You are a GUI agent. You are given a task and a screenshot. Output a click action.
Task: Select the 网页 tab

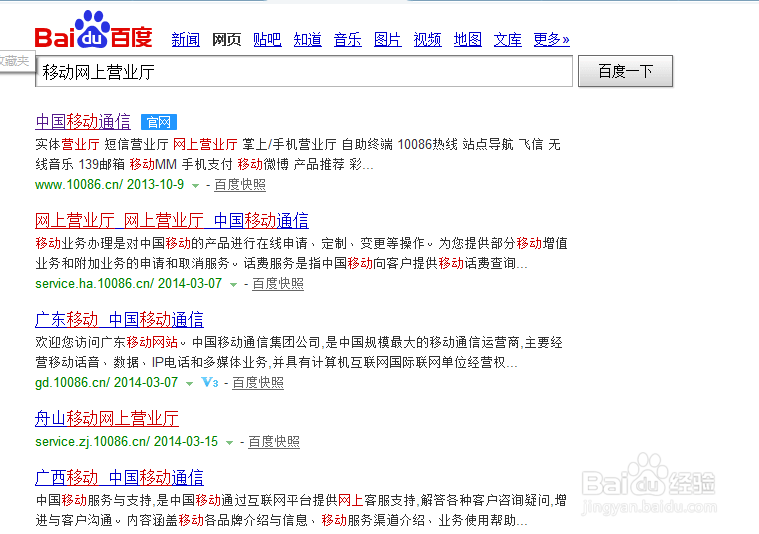pos(226,39)
